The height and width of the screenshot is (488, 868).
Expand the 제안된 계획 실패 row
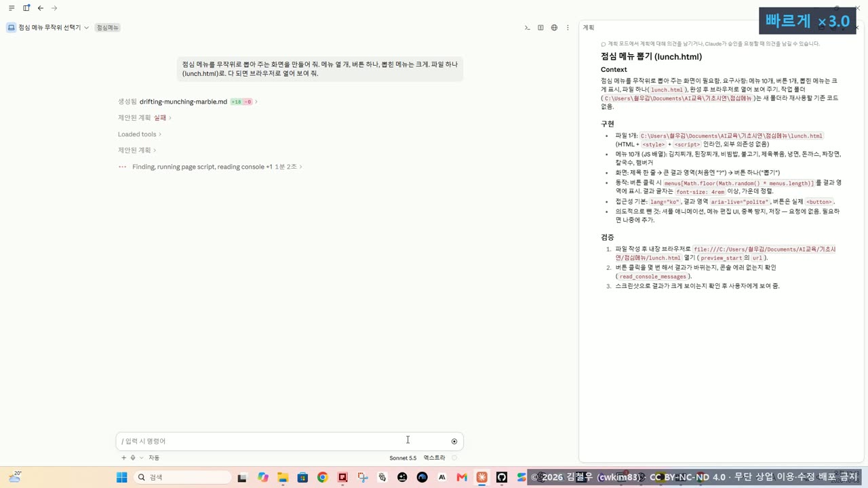click(144, 118)
